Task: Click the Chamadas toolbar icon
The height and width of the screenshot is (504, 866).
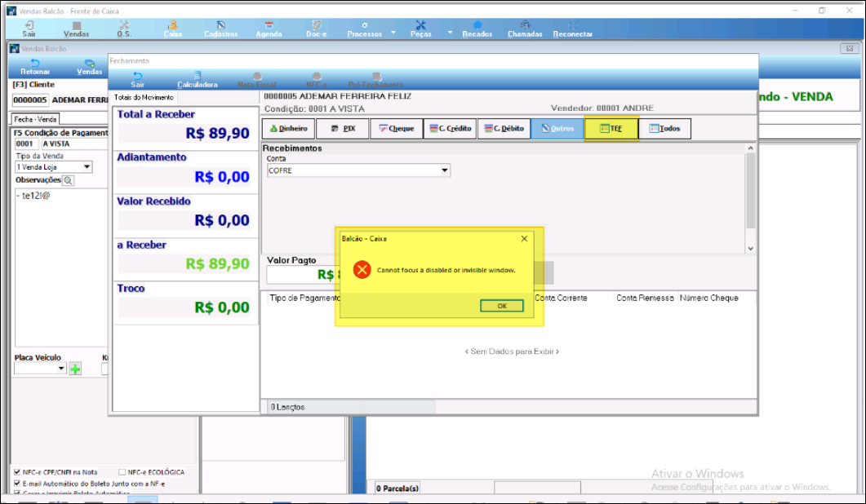Action: click(x=525, y=29)
